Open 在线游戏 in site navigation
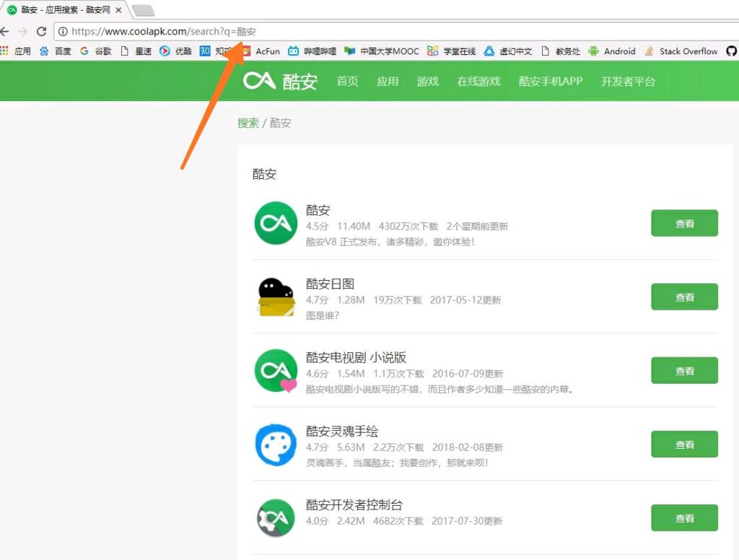The image size is (739, 560). point(478,81)
